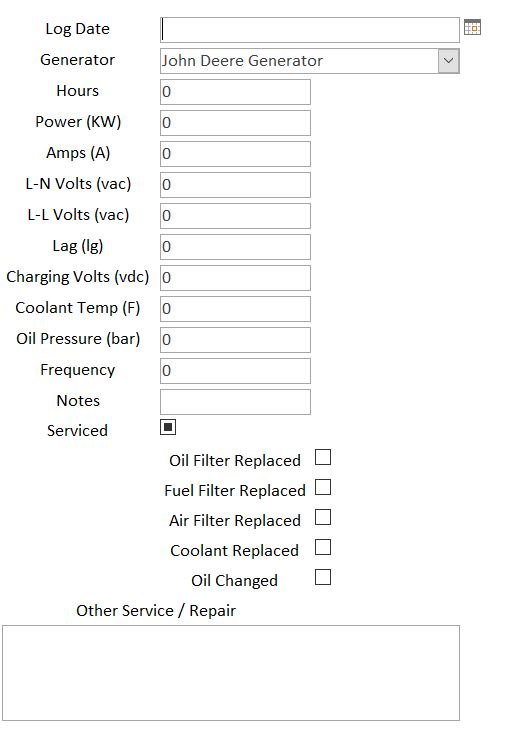Enable the Air Filter Replaced checkbox

pyautogui.click(x=323, y=517)
